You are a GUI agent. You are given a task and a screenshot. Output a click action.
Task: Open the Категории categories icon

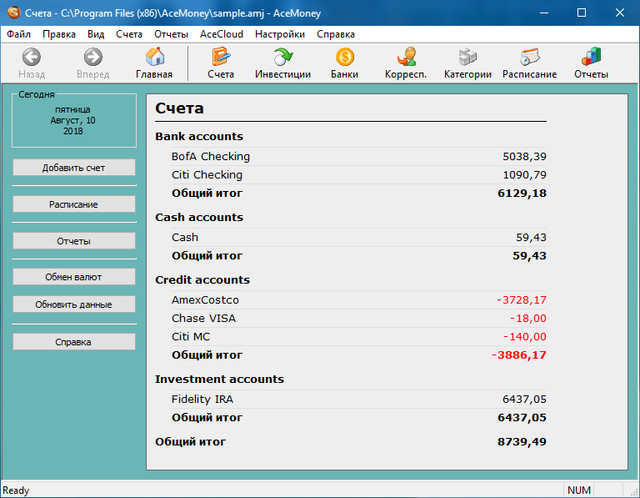468,58
